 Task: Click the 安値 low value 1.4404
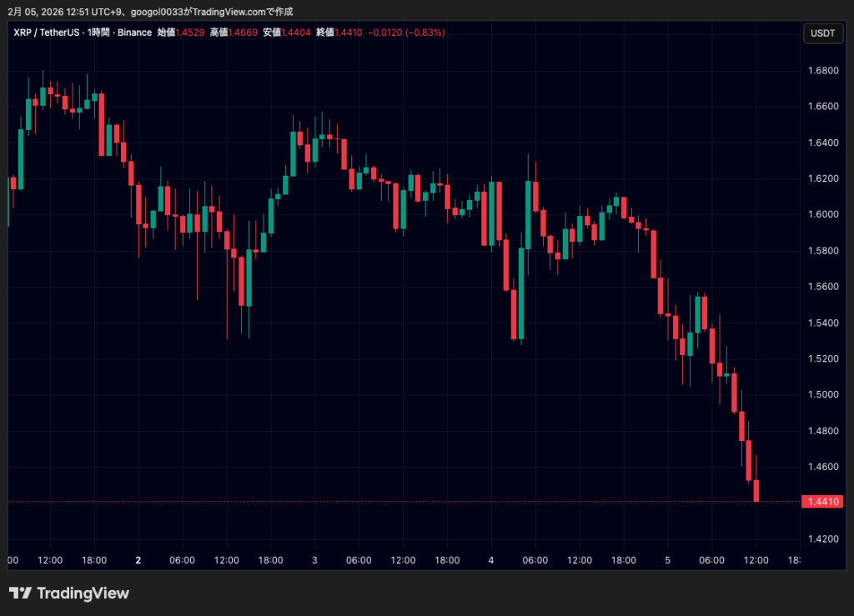[x=297, y=33]
